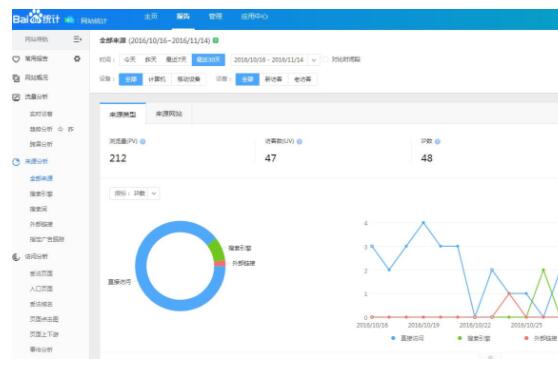
Task: Toggle the 对比时间段 checkbox
Action: tap(326, 59)
